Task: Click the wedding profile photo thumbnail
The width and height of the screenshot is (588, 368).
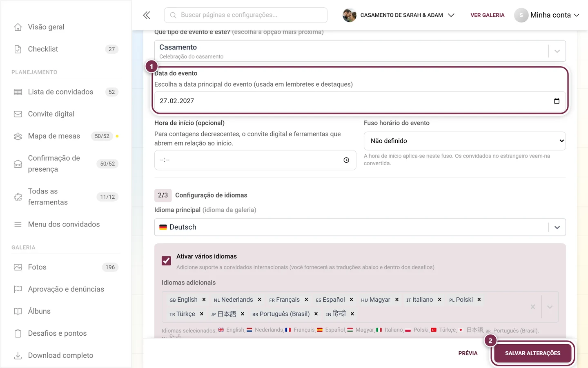Action: pyautogui.click(x=350, y=15)
